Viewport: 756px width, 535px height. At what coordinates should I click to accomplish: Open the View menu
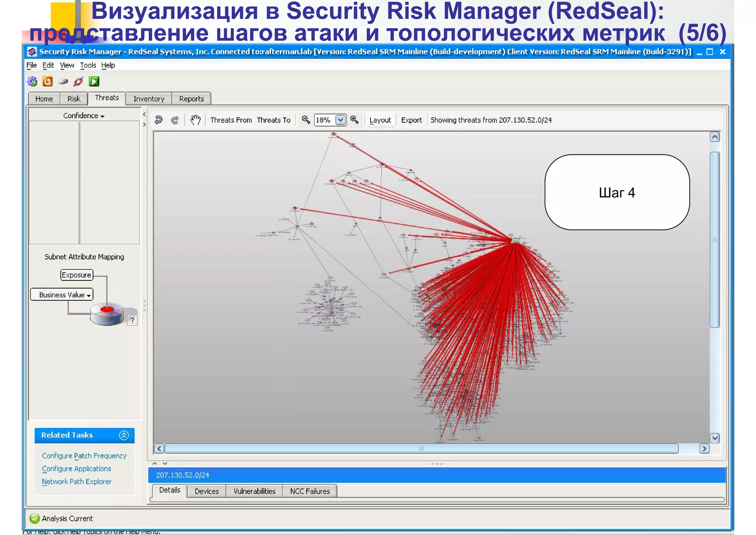click(67, 65)
